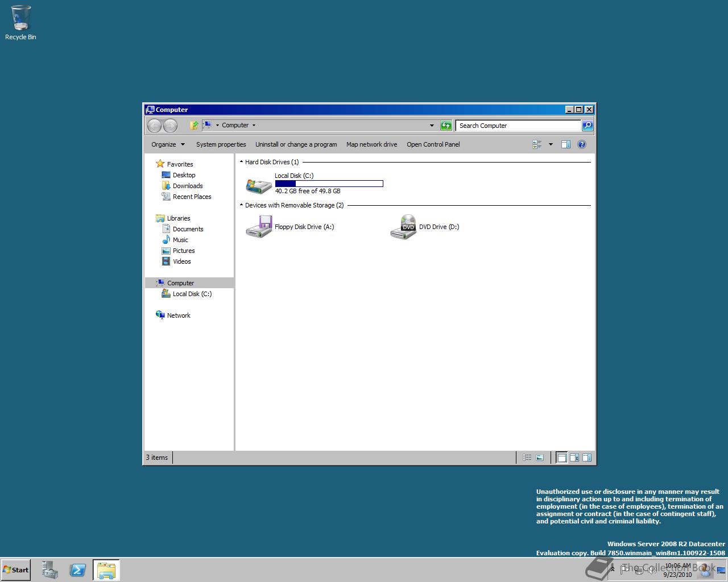Click System properties in the toolbar
The image size is (728, 582).
point(221,144)
